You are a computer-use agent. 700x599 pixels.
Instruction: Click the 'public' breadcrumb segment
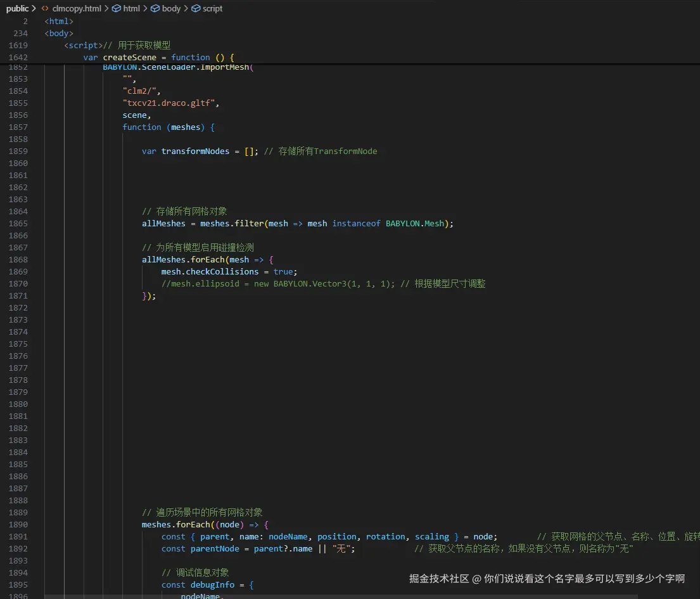[x=17, y=8]
